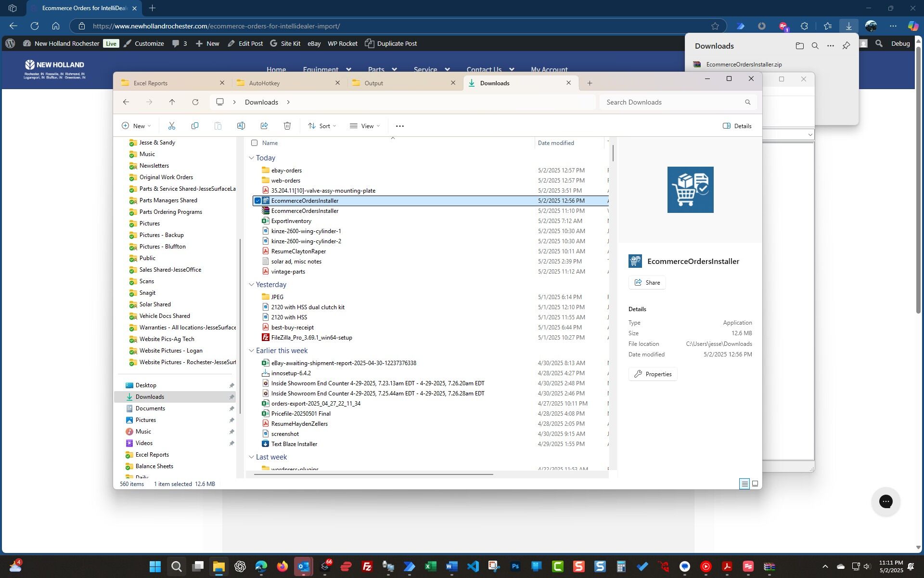Collapse the Earlier this week group
The image size is (924, 578).
(251, 351)
